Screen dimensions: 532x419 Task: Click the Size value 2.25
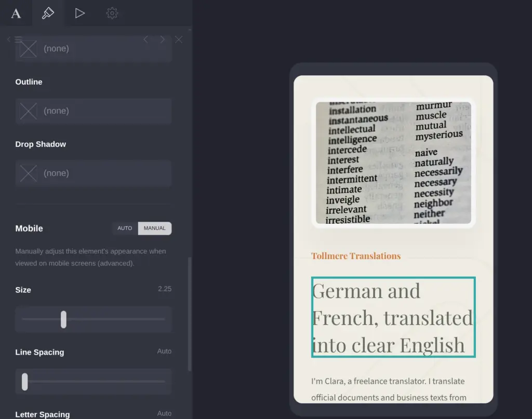click(165, 289)
